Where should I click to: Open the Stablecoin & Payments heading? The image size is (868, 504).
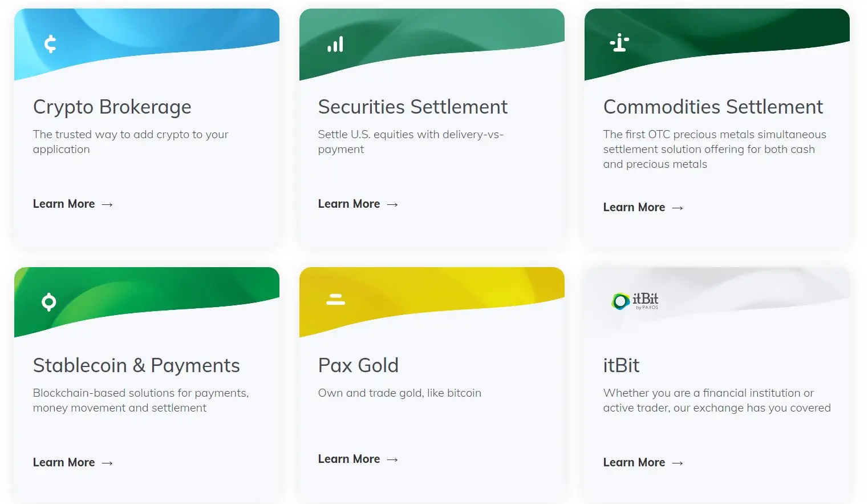pos(136,366)
